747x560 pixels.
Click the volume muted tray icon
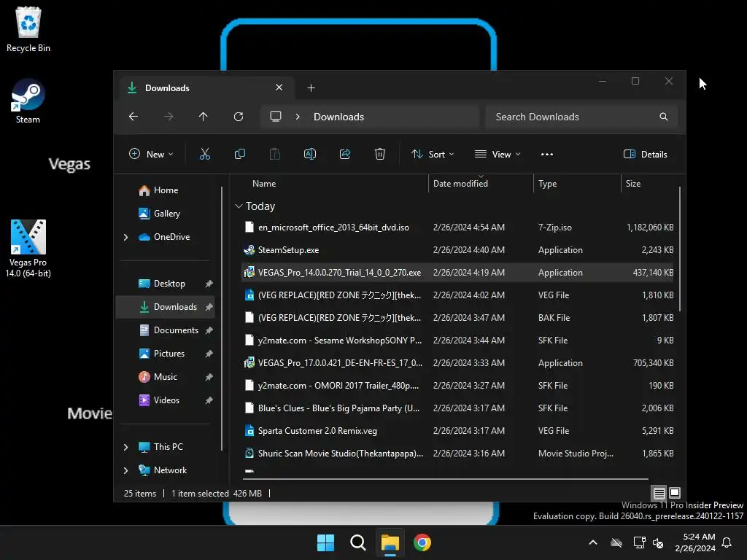tap(658, 542)
